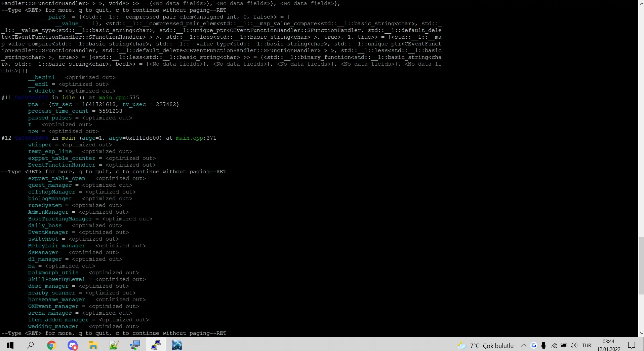The image size is (644, 351).
Task: Click scrollbar up arrow in terminal
Action: [x=641, y=3]
